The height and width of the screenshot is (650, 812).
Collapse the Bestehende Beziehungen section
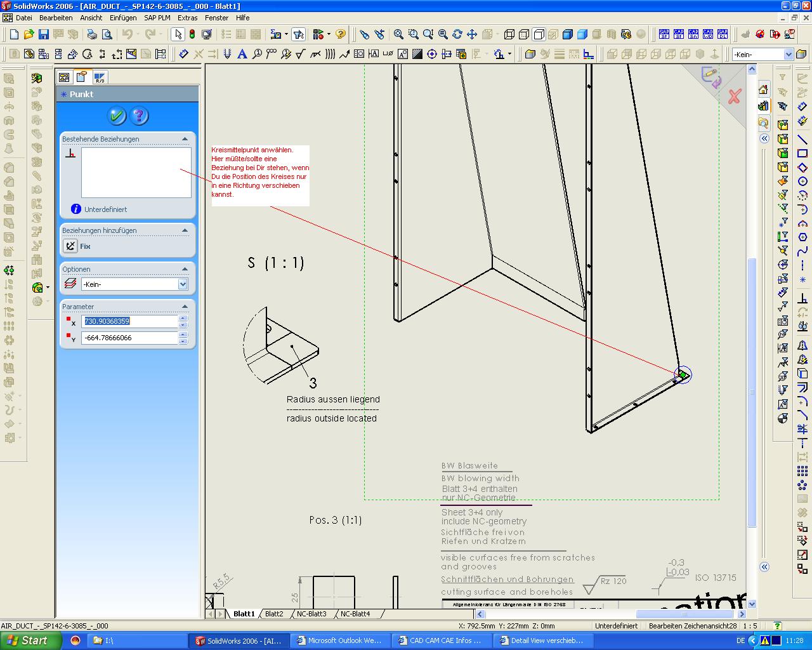pyautogui.click(x=185, y=139)
